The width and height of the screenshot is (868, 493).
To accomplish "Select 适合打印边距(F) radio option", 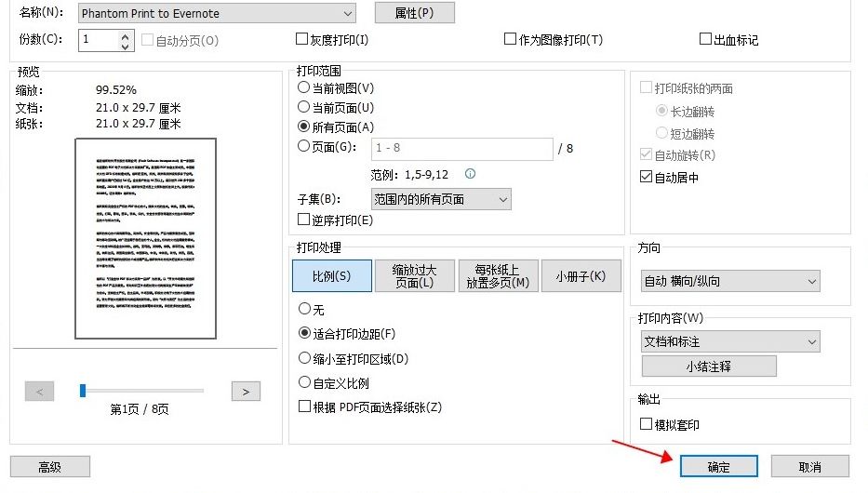I will 304,333.
